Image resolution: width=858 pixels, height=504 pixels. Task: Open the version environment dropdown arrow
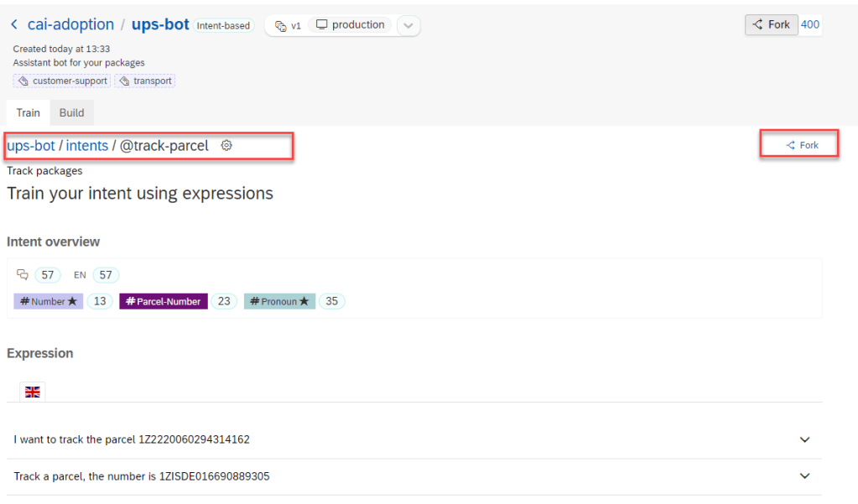pyautogui.click(x=408, y=26)
